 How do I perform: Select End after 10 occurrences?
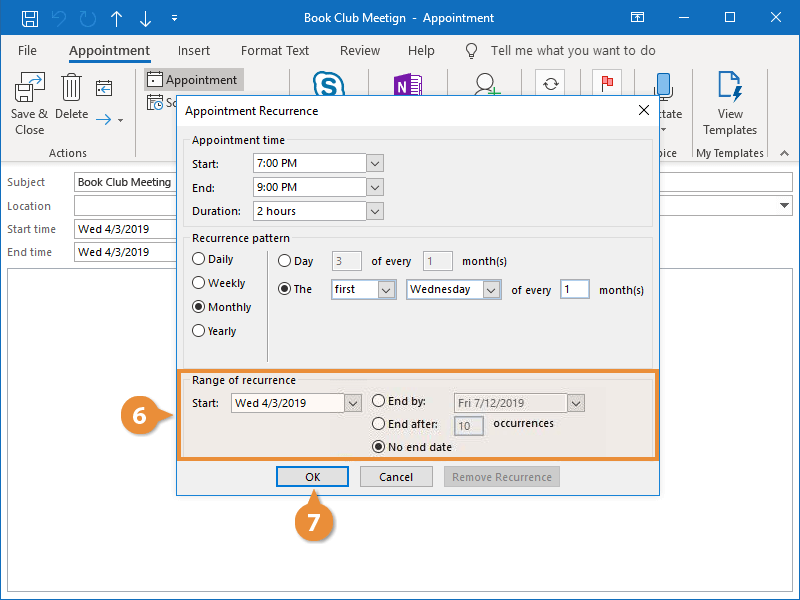pos(379,425)
